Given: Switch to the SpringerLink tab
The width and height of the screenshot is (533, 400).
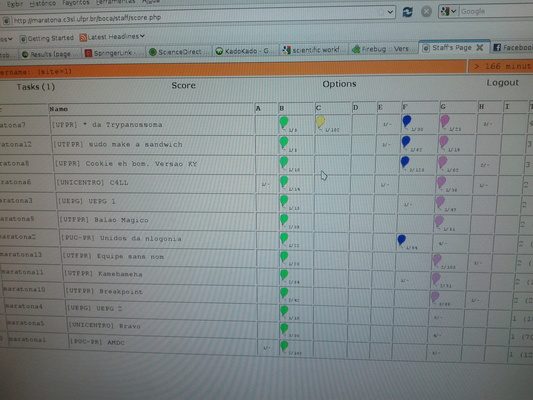Looking at the screenshot, I should click(x=110, y=53).
